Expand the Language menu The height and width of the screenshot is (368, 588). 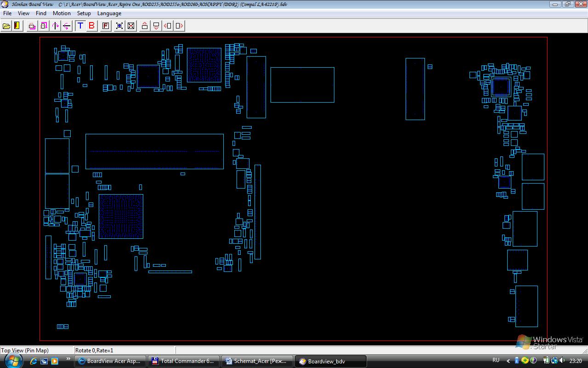(x=109, y=13)
